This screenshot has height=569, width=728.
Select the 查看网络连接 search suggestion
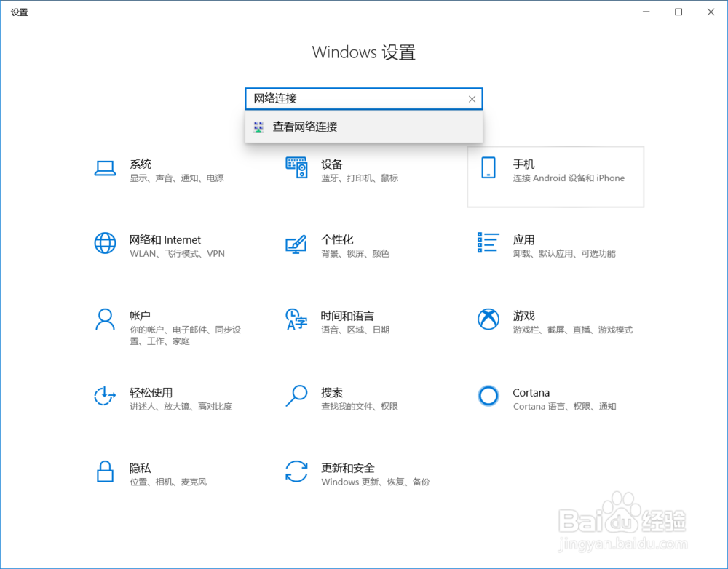[364, 127]
